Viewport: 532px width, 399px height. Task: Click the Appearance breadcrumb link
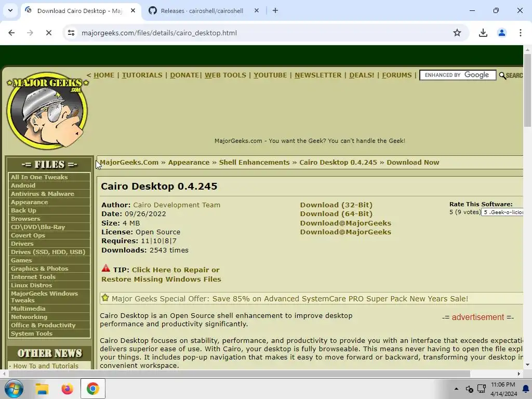(189, 162)
